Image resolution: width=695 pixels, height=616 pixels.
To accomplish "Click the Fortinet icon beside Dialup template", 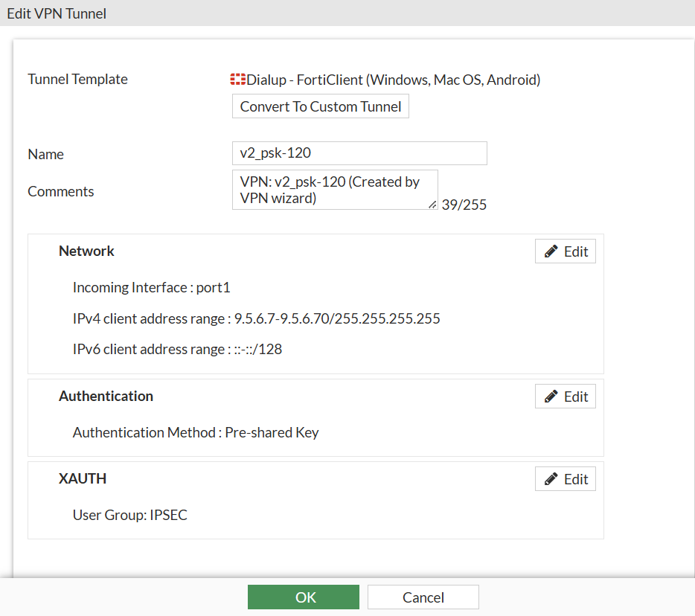I will pyautogui.click(x=238, y=80).
